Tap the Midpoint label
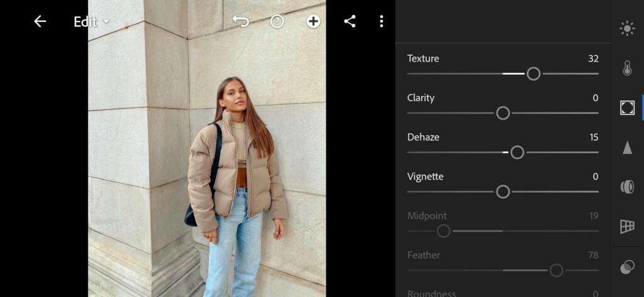Screen dimensions: 644x297 (x=427, y=216)
